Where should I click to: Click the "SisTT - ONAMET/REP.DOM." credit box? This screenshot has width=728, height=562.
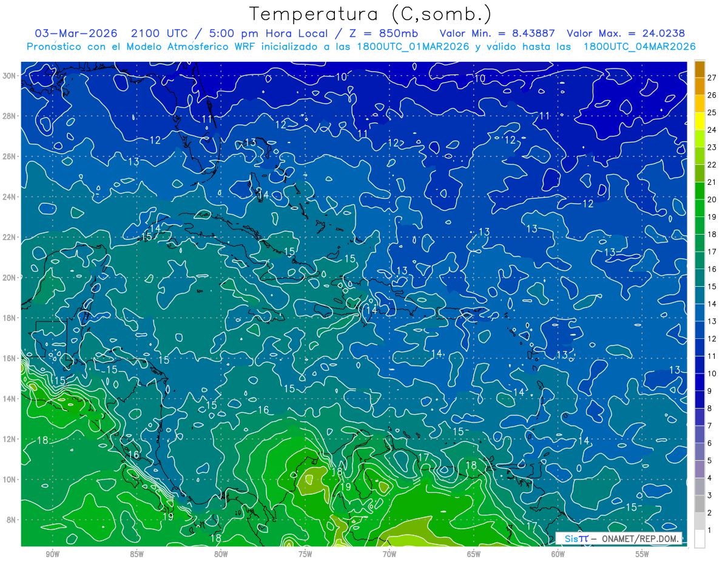(619, 538)
